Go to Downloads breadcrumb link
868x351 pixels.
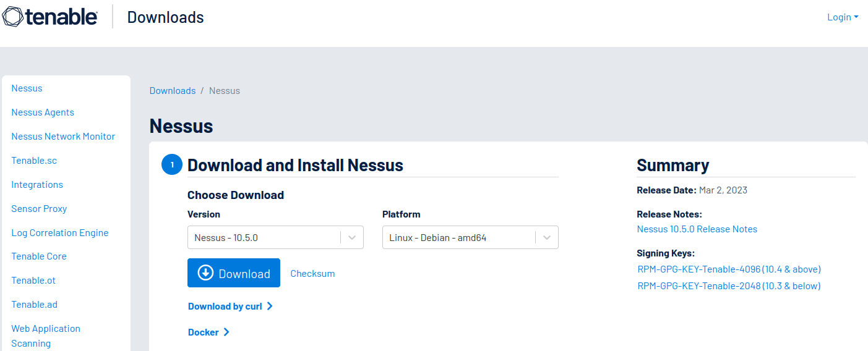pos(173,91)
